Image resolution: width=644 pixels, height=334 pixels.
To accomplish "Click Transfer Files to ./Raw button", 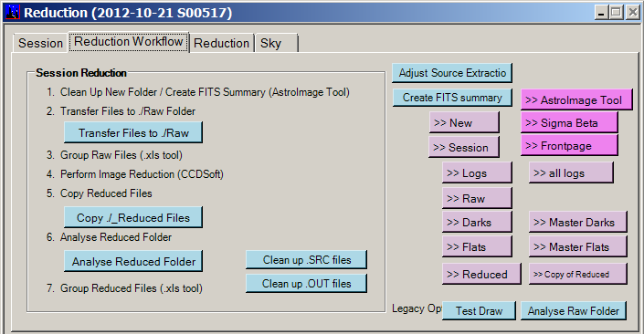I will [x=133, y=132].
